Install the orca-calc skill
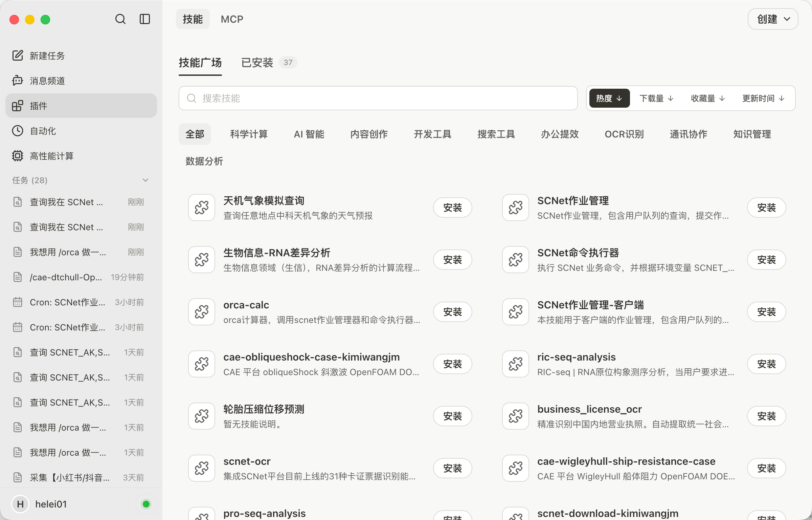This screenshot has width=812, height=520. tap(453, 312)
